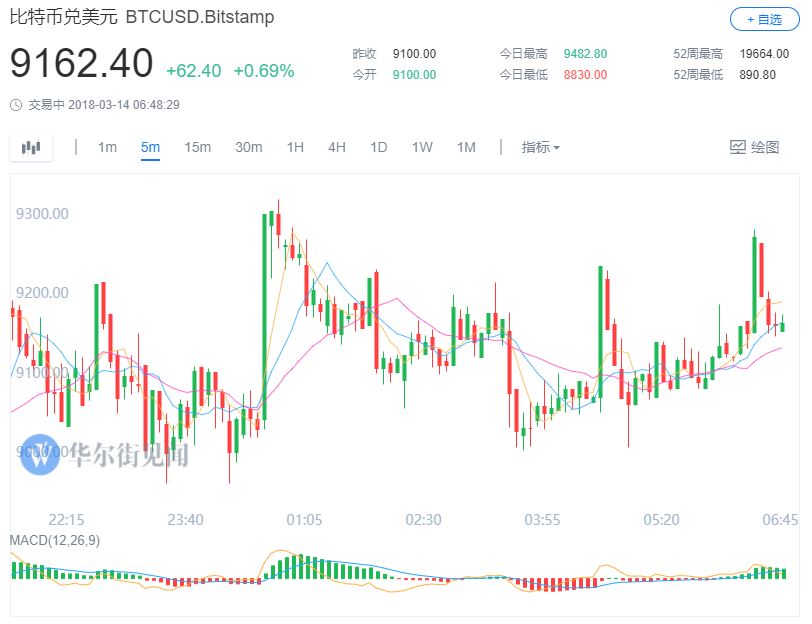This screenshot has width=812, height=624.
Task: Click the 9200.00 price axis label
Action: tap(42, 293)
